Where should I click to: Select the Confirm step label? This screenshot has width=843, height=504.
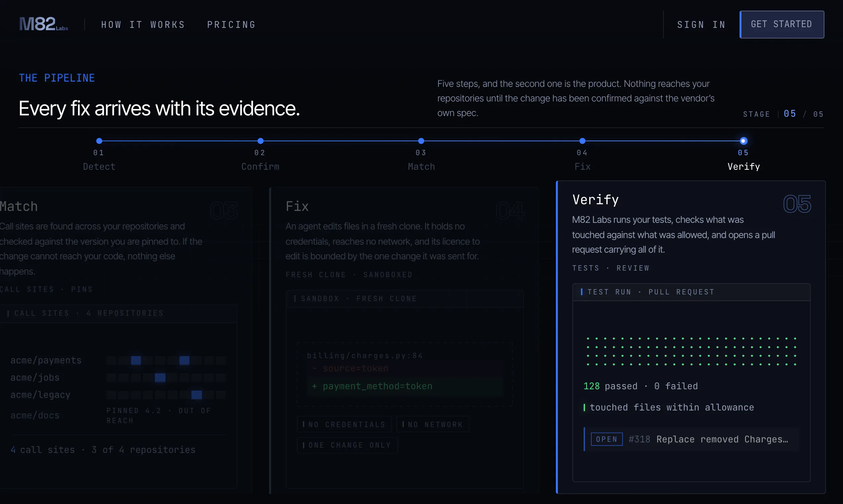261,166
